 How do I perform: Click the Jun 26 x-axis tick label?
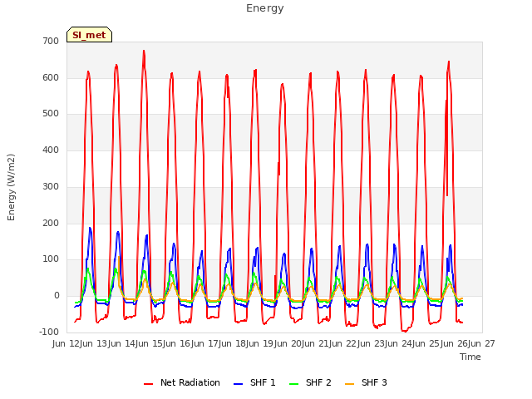[x=454, y=343]
